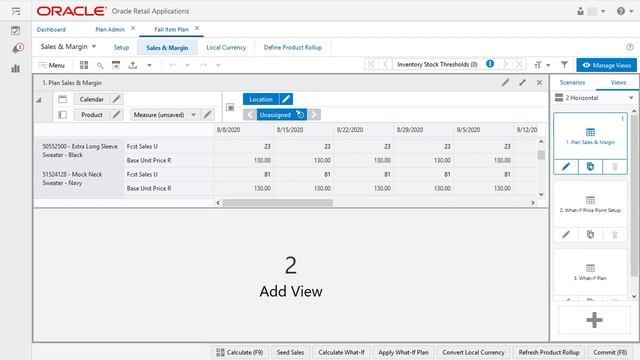Open the Reports bar chart icon
The width and height of the screenshot is (640, 360).
(16, 68)
